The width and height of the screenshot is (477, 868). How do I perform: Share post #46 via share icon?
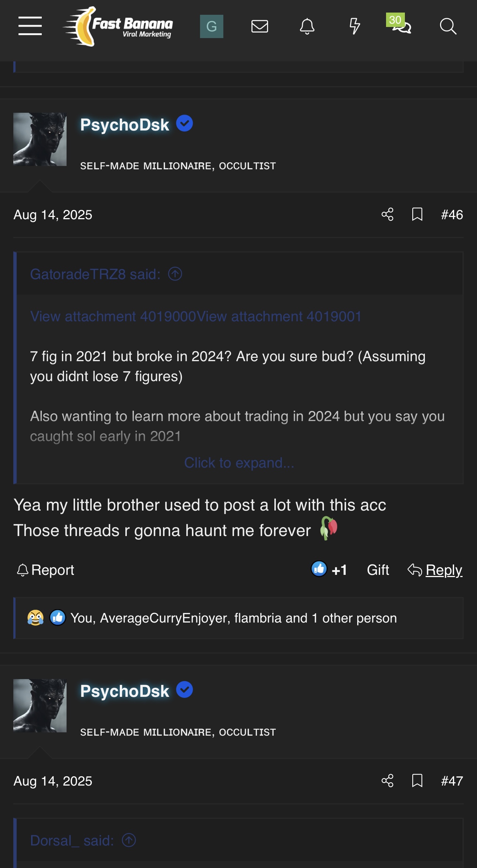[x=387, y=214]
